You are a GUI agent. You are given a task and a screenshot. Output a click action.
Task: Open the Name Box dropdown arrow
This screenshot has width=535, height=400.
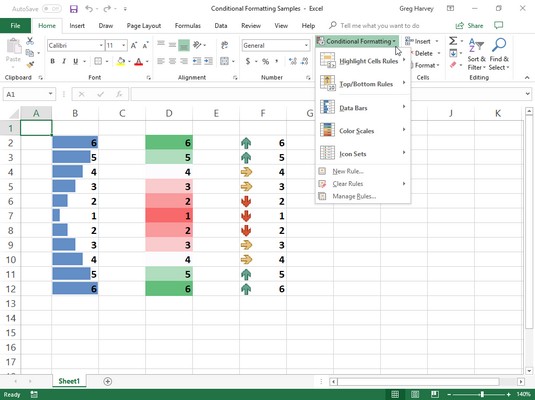50,94
